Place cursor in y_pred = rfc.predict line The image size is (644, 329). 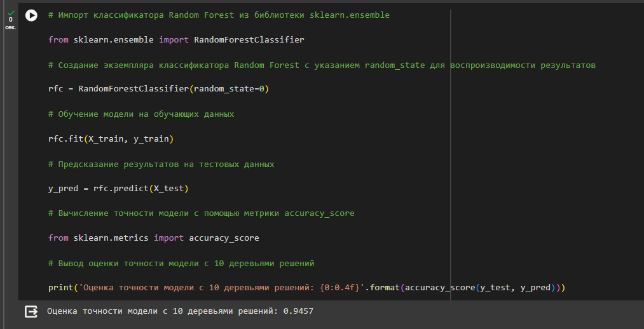coord(118,189)
